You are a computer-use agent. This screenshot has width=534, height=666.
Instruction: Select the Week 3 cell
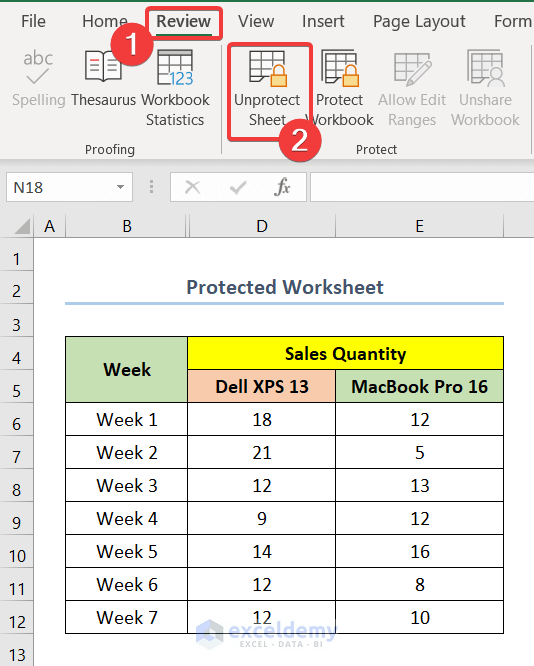[127, 485]
